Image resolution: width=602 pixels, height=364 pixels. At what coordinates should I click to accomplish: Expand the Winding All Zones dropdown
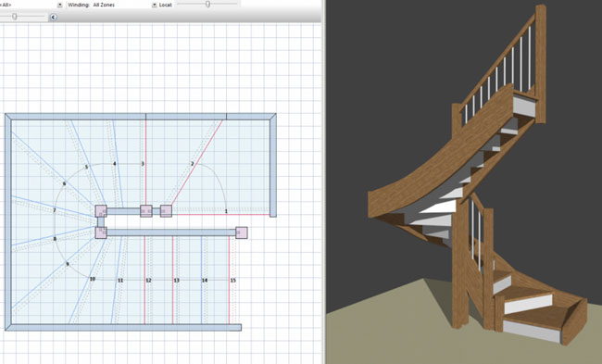pyautogui.click(x=155, y=5)
